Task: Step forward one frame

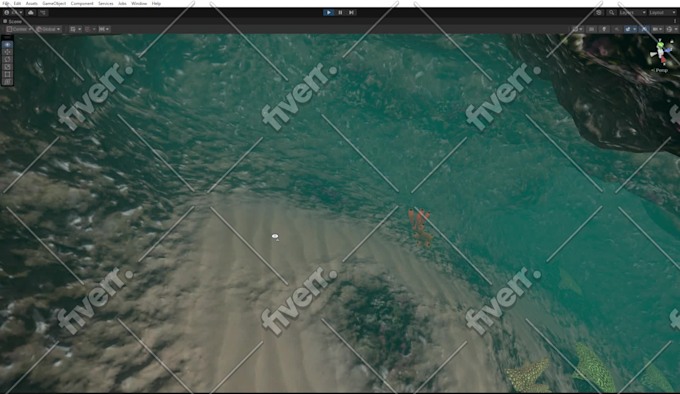Action: tap(352, 13)
